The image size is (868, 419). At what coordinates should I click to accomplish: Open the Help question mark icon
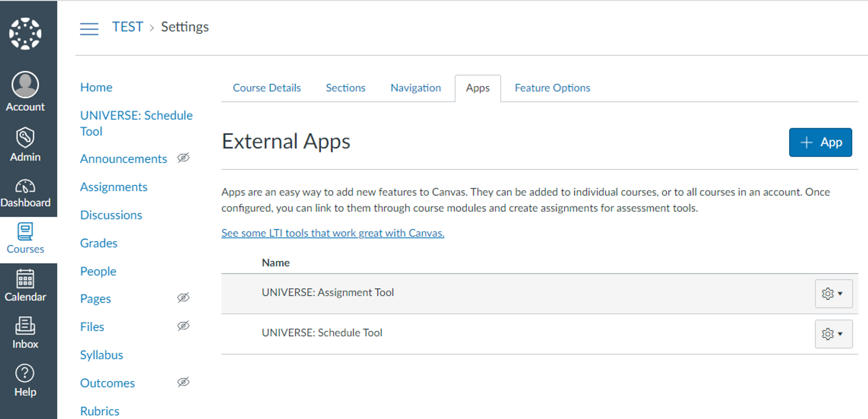[x=25, y=373]
